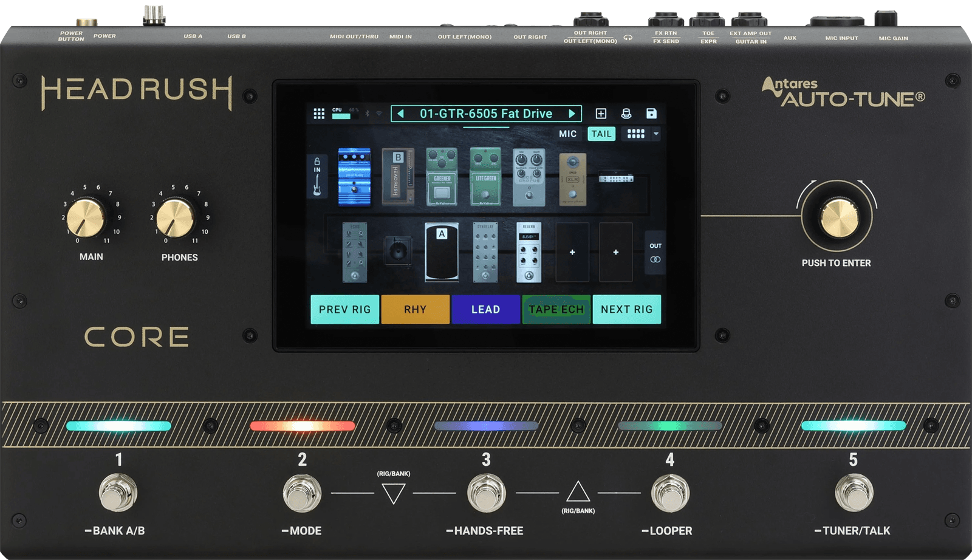Click footswitch 1 BANK A/B
This screenshot has width=972, height=560.
(x=118, y=493)
